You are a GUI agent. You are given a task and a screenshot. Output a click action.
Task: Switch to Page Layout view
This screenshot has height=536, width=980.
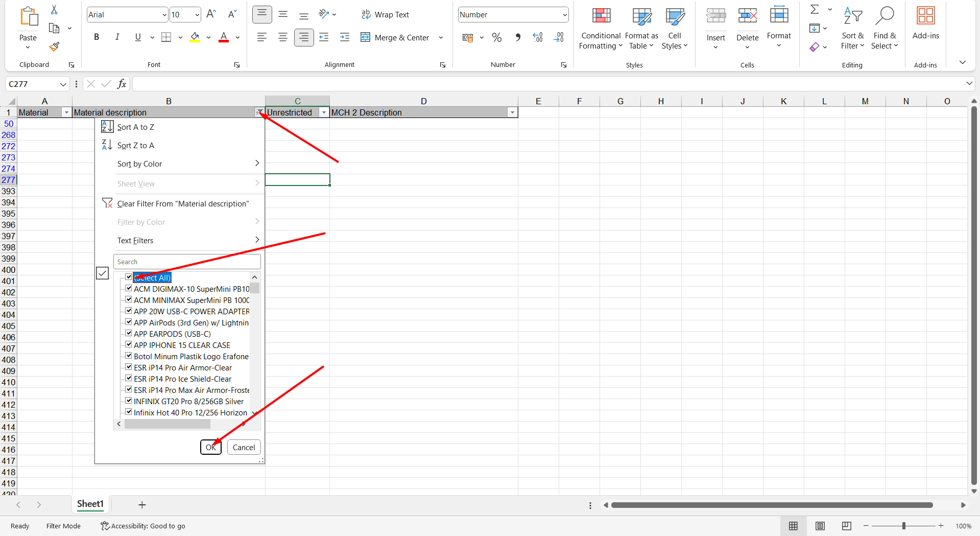tap(820, 526)
